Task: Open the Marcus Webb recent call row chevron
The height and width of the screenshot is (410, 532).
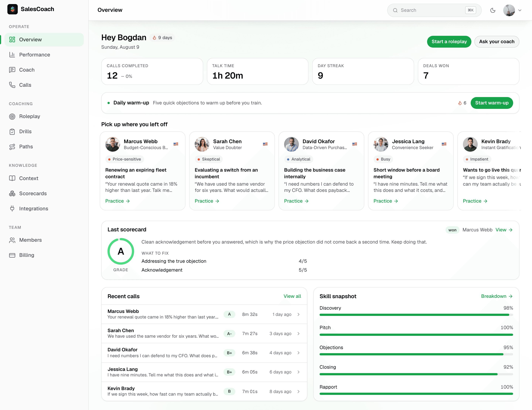Action: (x=298, y=314)
